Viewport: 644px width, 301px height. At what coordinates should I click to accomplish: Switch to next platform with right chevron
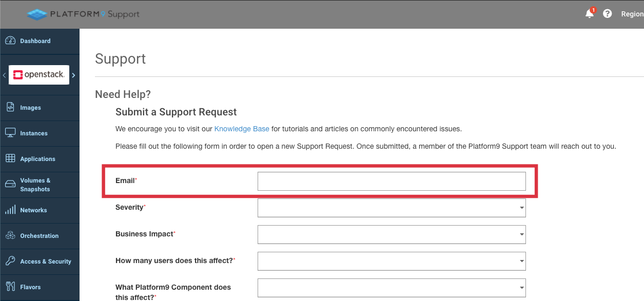pyautogui.click(x=73, y=75)
